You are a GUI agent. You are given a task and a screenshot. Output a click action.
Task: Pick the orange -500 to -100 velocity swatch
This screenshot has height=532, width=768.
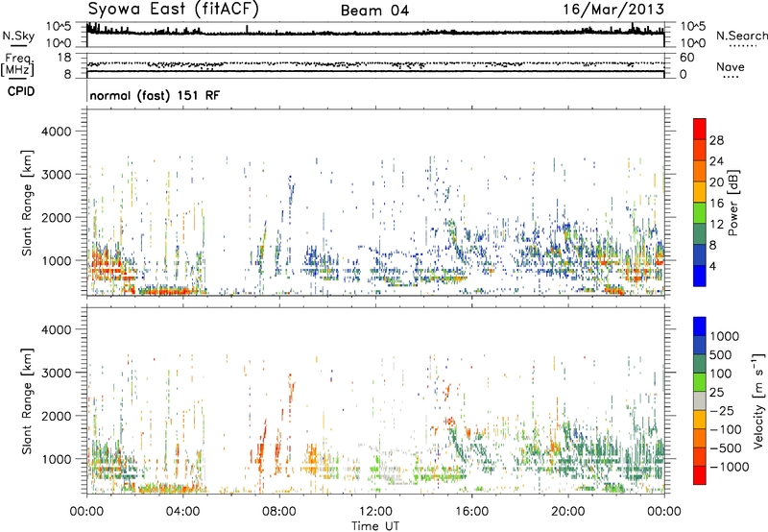[x=700, y=439]
